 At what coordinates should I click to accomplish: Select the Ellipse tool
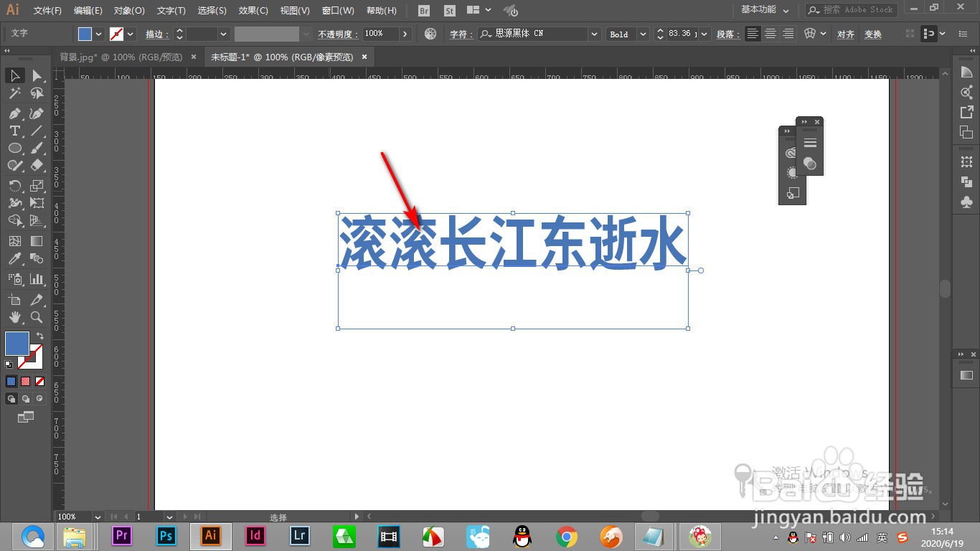tap(15, 148)
